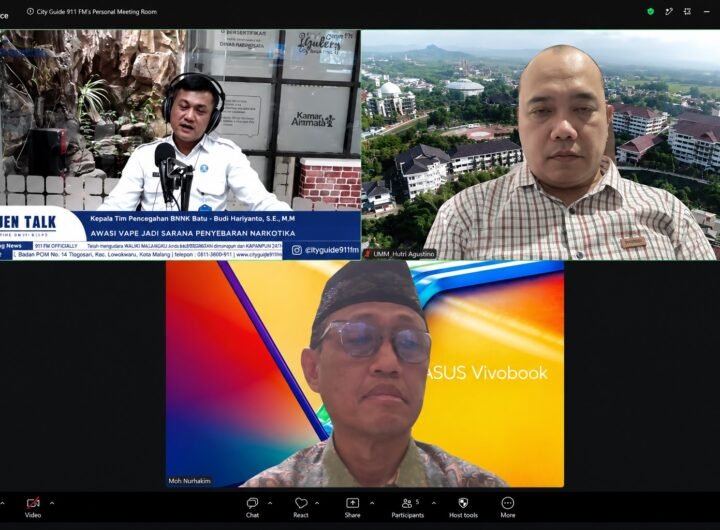Open the React heart menu
720x530 pixels.
click(301, 507)
